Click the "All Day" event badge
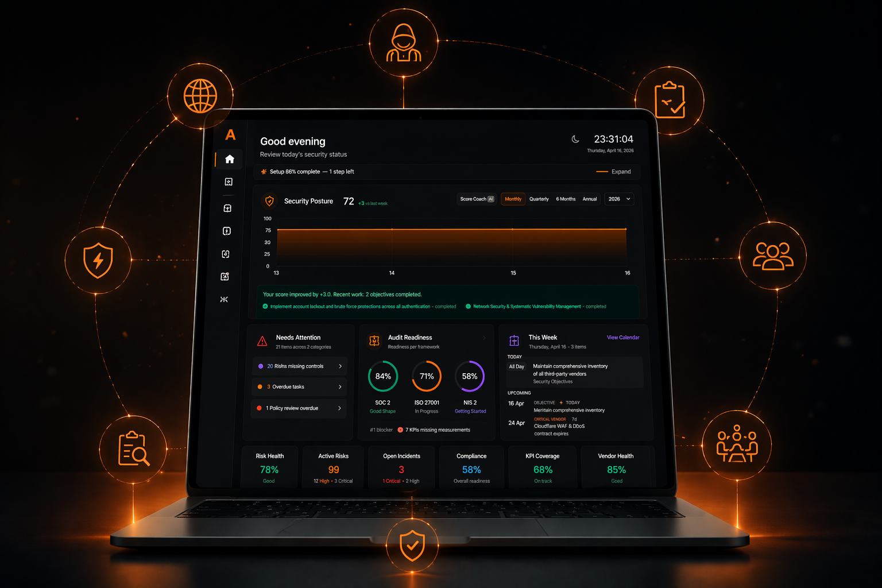The height and width of the screenshot is (588, 882). pos(516,366)
